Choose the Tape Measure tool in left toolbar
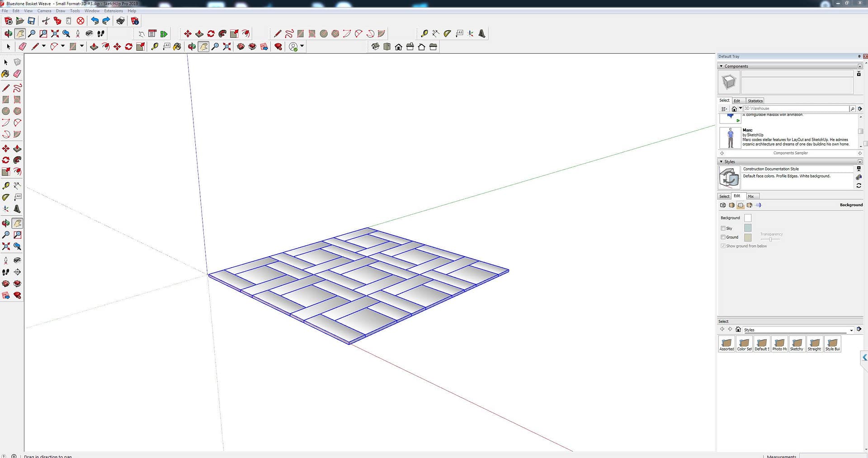Screen dimensions: 868x458 point(5,186)
